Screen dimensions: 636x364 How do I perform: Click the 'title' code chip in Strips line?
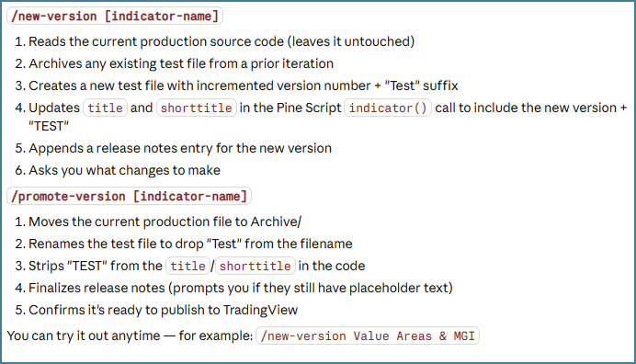[x=187, y=266]
